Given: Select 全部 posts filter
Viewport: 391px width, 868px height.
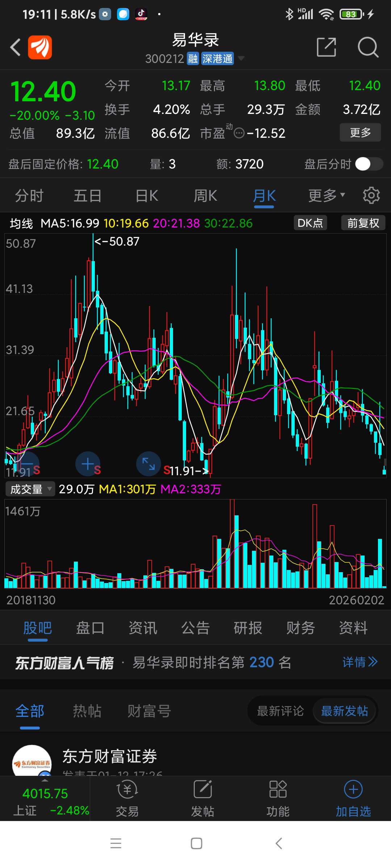Looking at the screenshot, I should (x=30, y=711).
